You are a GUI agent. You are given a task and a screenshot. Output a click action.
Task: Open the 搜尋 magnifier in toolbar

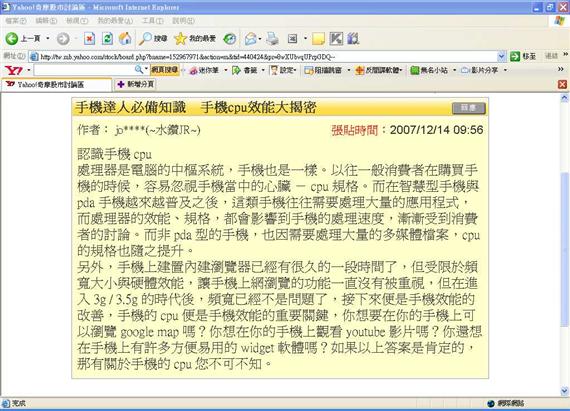coord(153,39)
